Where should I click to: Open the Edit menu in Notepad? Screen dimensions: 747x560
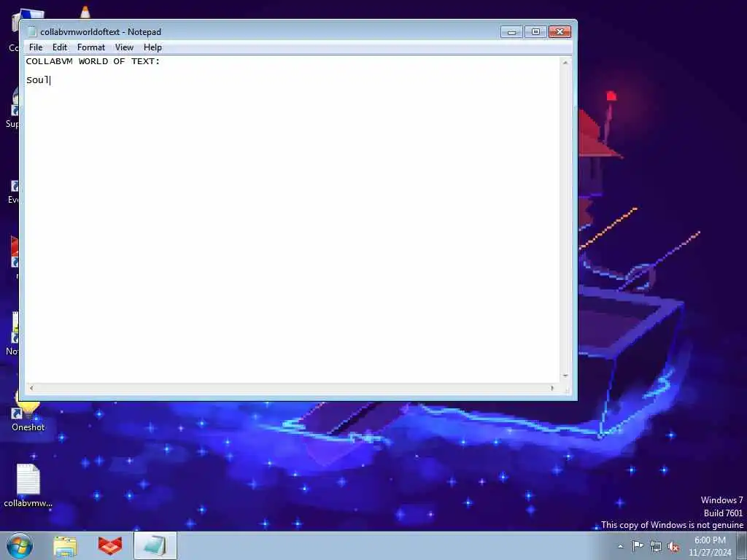[60, 47]
